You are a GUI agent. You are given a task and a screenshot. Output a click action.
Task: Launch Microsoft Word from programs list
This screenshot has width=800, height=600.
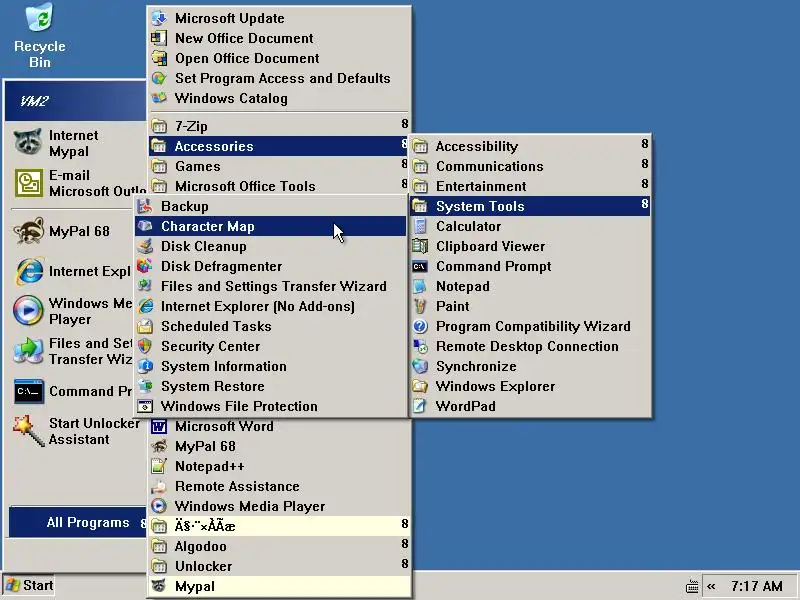[279, 426]
